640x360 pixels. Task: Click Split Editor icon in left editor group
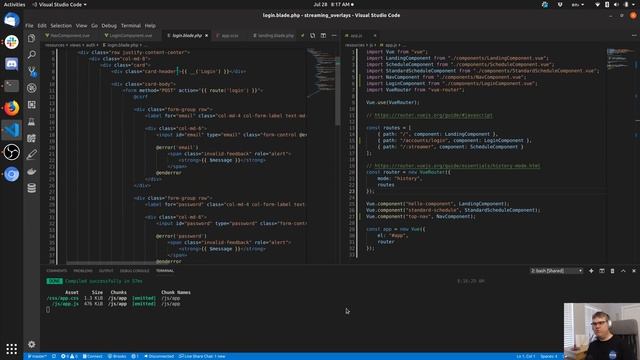(323, 36)
